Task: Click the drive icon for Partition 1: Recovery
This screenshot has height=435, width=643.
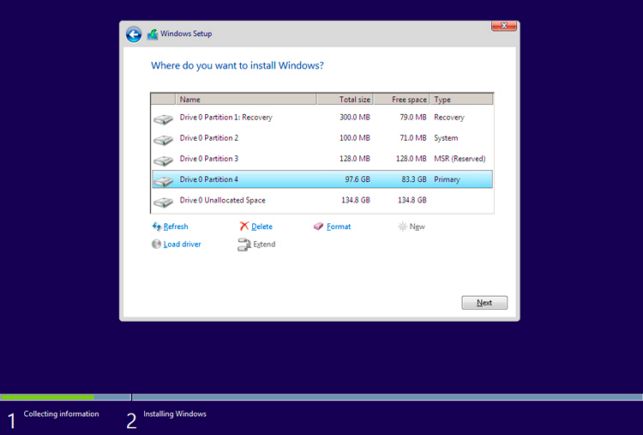Action: coord(163,119)
